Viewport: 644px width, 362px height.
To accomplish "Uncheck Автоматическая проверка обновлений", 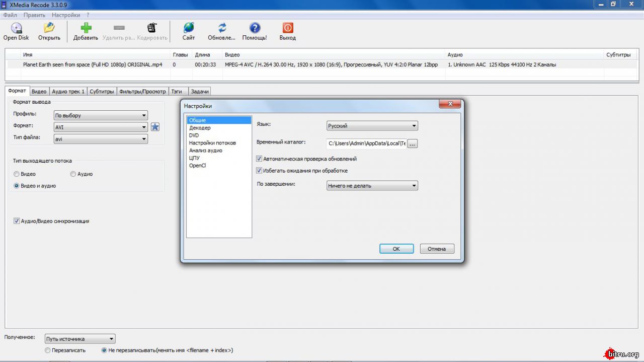I will click(259, 159).
